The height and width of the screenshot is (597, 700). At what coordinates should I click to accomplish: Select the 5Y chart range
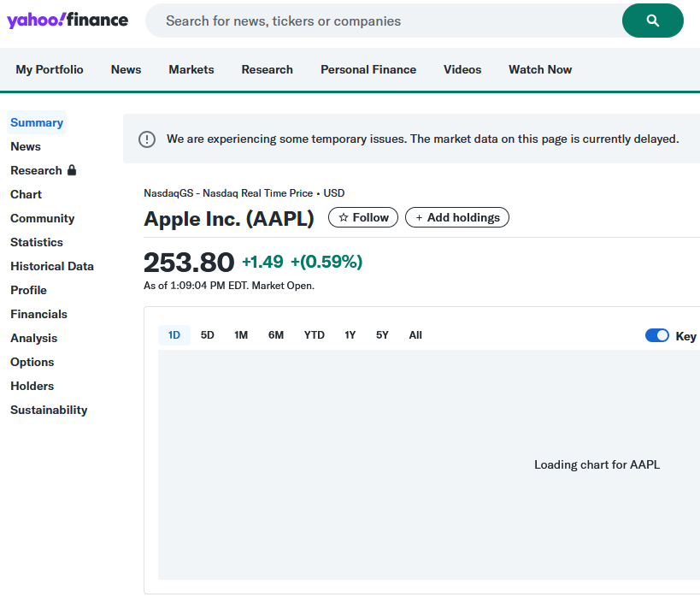382,335
